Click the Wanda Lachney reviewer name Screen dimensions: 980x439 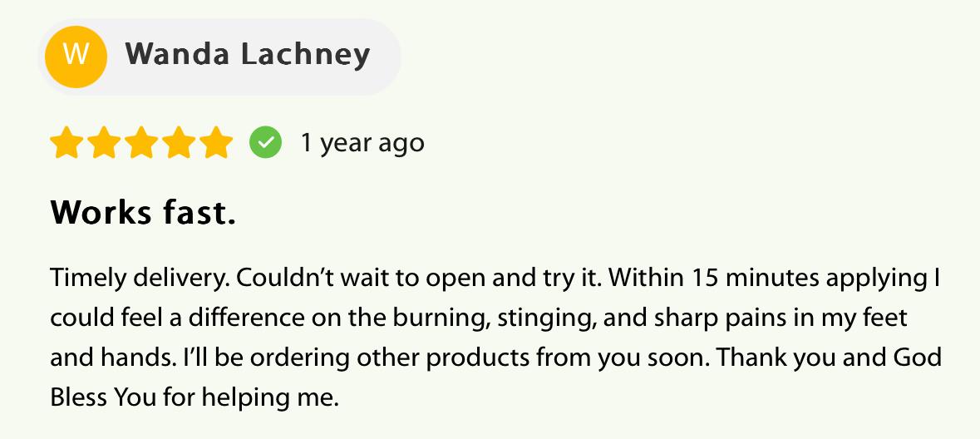click(248, 55)
